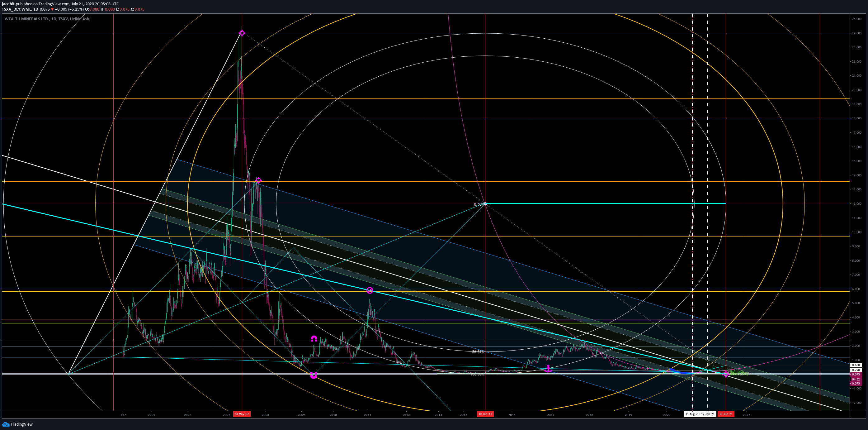Click the high value 'H:0.080'
Image resolution: width=868 pixels, height=430 pixels.
pos(107,9)
